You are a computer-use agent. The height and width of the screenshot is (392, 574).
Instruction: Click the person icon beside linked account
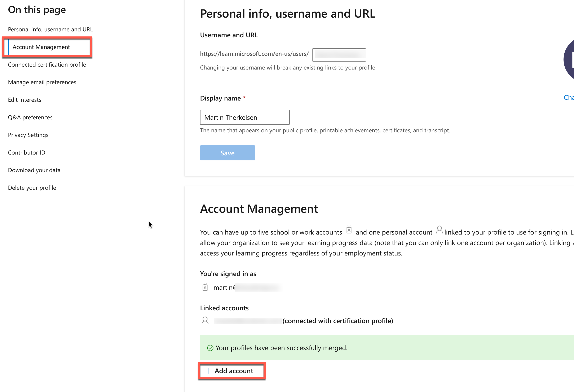[x=205, y=320]
